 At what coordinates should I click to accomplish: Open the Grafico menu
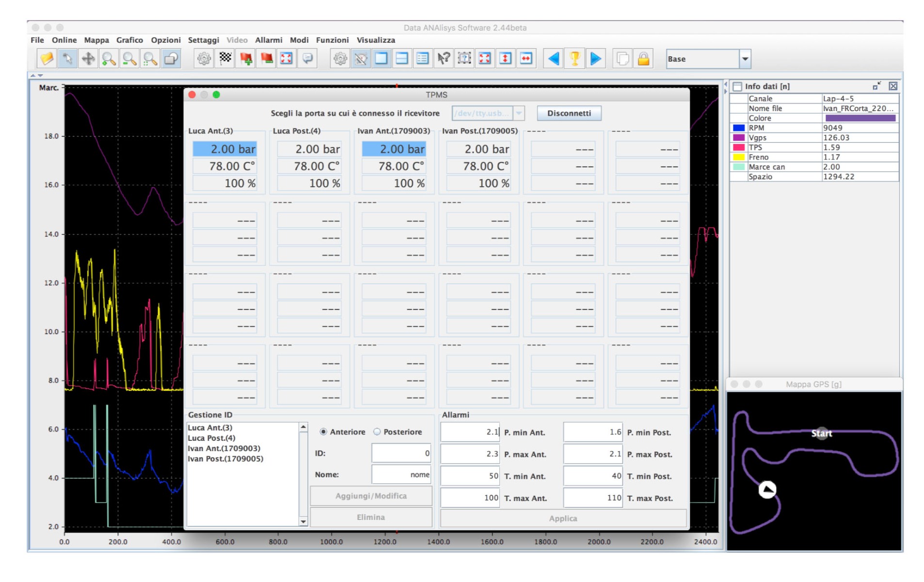click(x=129, y=40)
